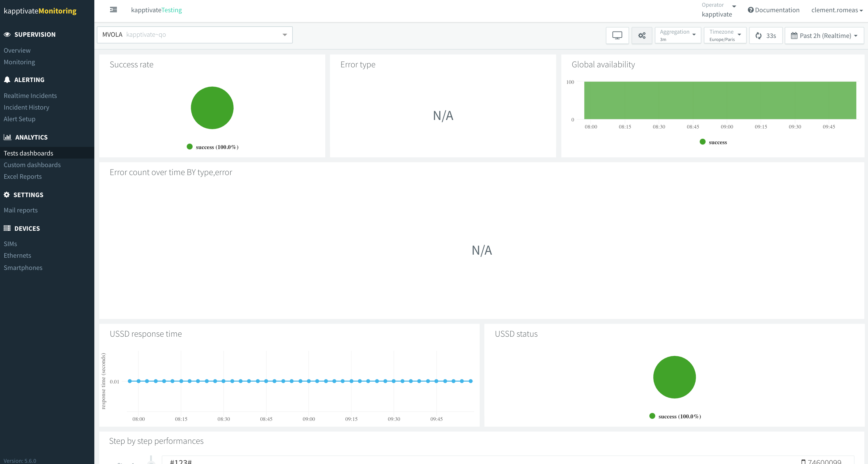Click the monitor display mode icon
The width and height of the screenshot is (868, 464).
click(x=617, y=36)
